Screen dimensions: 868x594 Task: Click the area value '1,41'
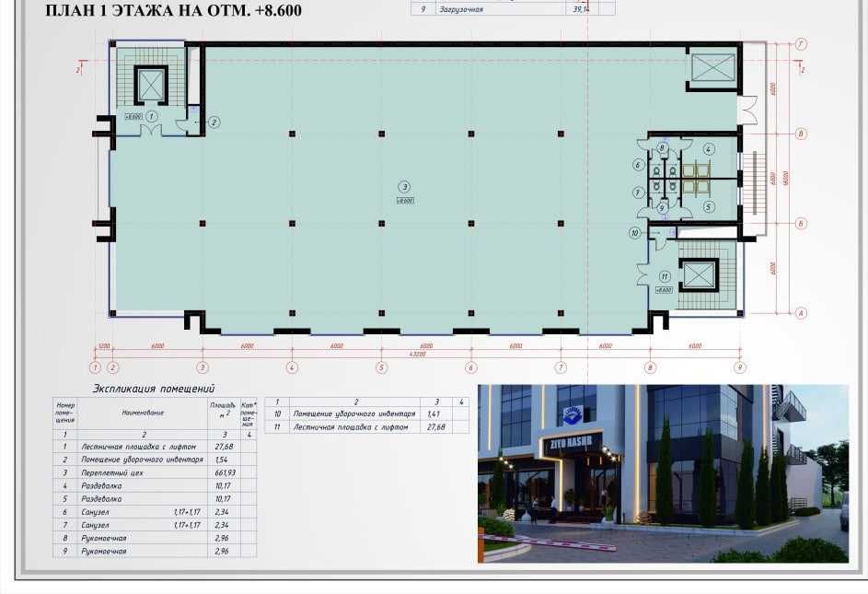pos(433,413)
